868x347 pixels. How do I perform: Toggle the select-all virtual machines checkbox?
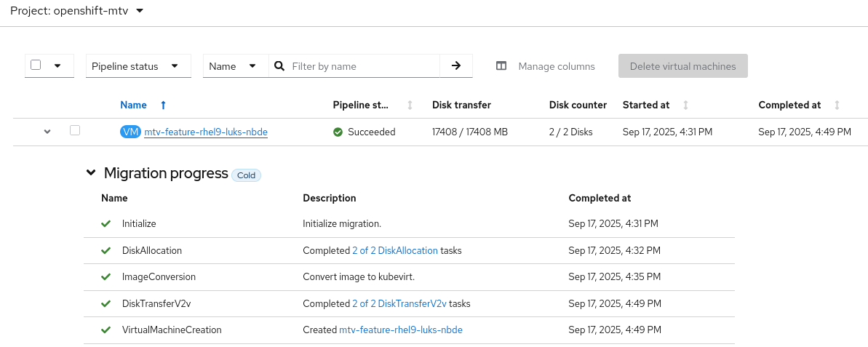pyautogui.click(x=36, y=65)
